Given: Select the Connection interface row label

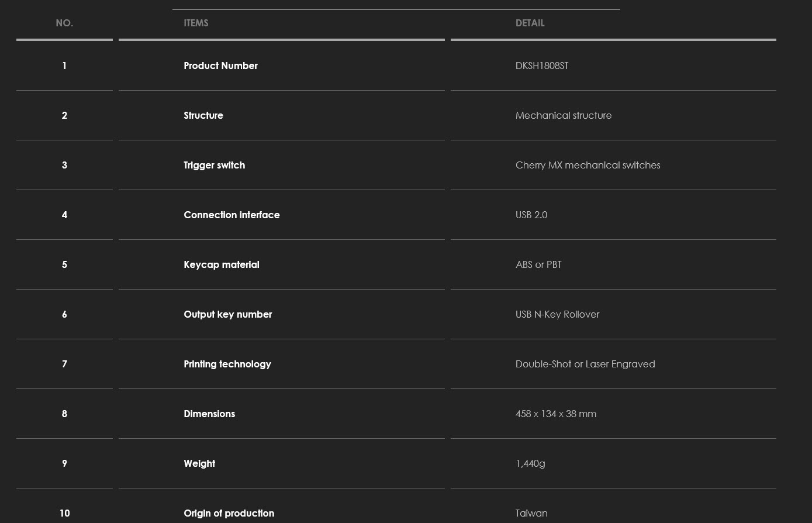Looking at the screenshot, I should click(231, 215).
